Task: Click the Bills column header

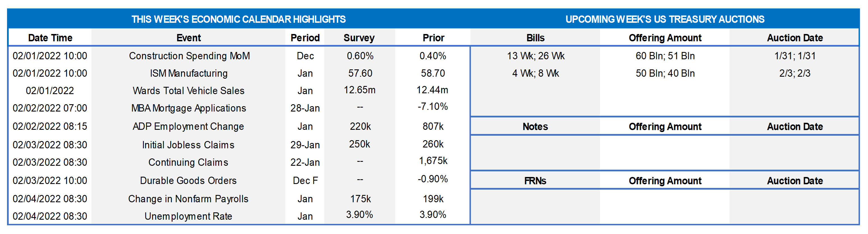Action: [535, 38]
